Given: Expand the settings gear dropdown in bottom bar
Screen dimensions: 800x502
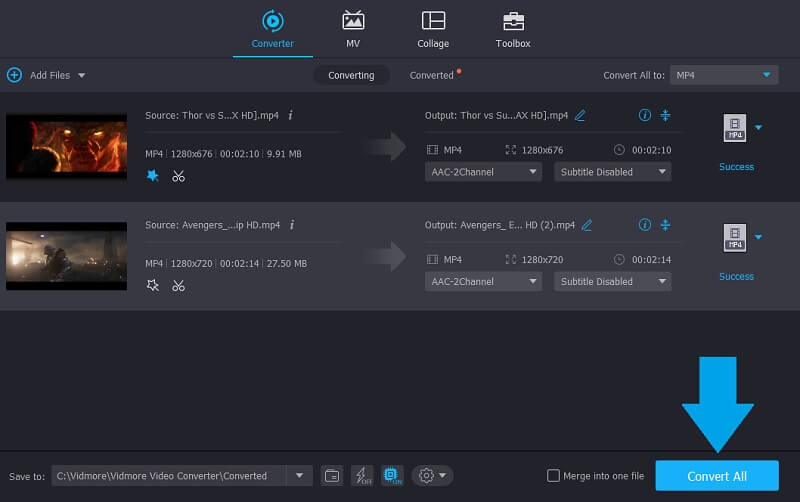Looking at the screenshot, I should pyautogui.click(x=431, y=476).
